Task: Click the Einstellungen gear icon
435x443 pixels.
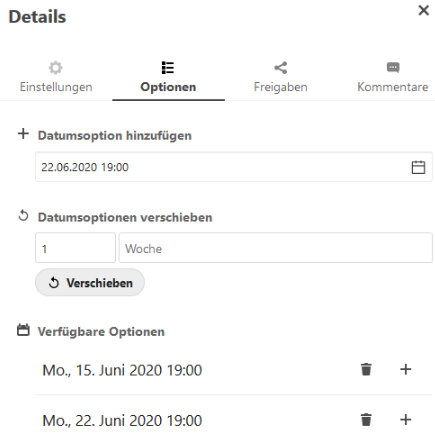Action: pos(56,68)
